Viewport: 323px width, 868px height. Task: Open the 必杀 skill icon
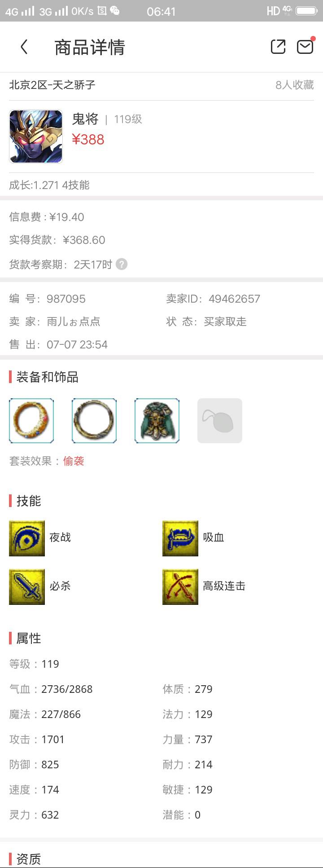(x=27, y=587)
